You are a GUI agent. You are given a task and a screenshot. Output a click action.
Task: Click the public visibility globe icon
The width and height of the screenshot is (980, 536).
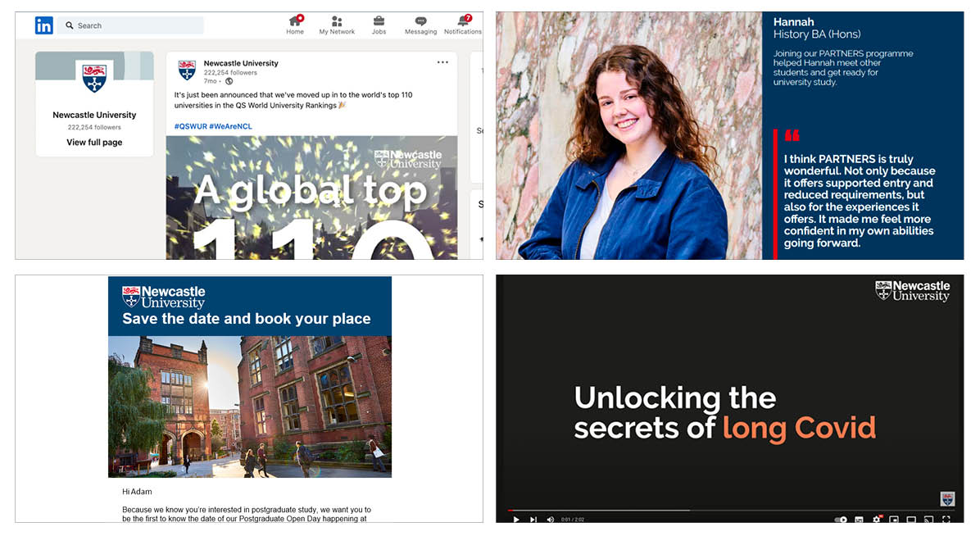(x=229, y=81)
